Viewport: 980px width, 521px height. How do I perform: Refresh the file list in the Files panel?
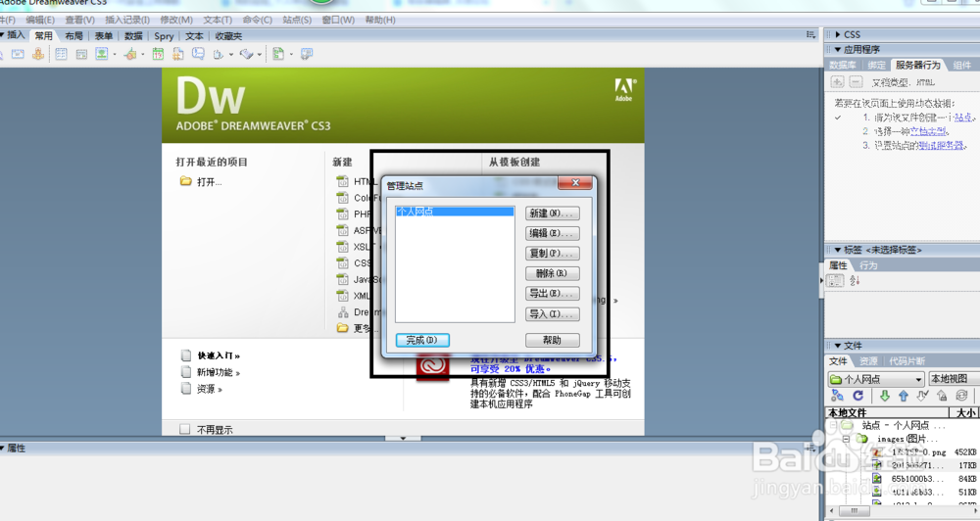point(858,396)
